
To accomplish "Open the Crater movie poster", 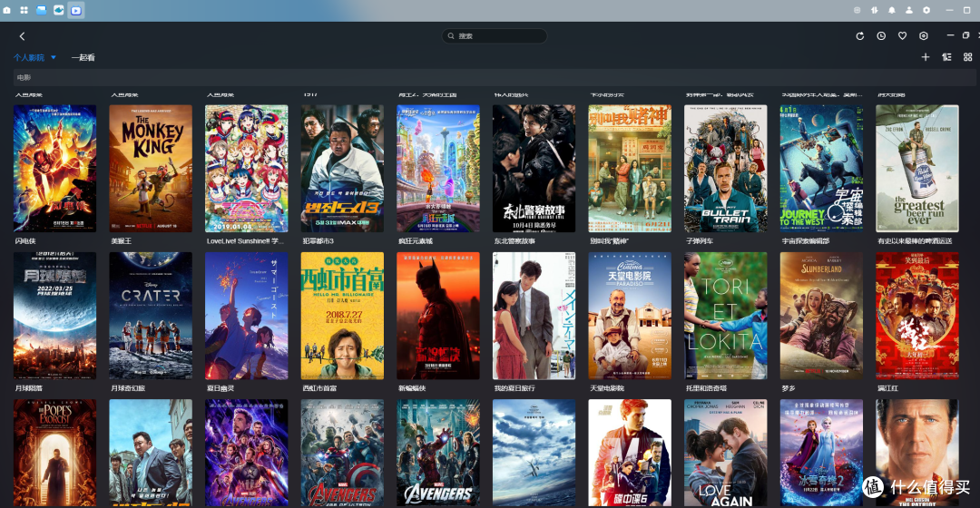I will 151,316.
